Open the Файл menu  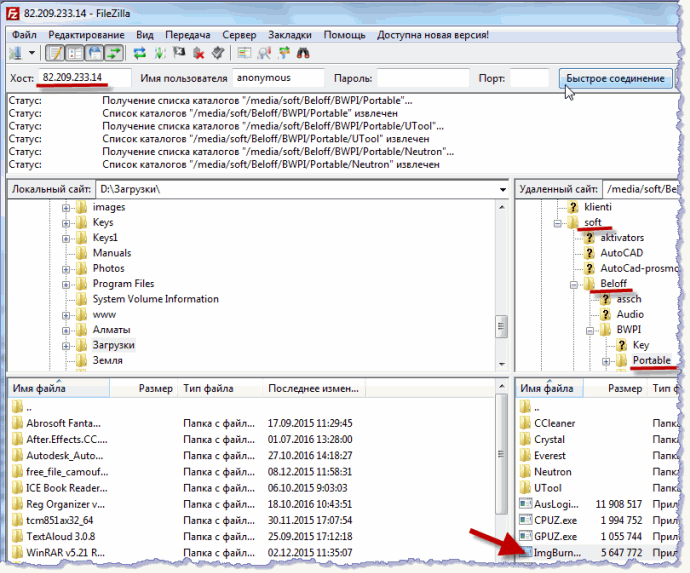pos(24,35)
